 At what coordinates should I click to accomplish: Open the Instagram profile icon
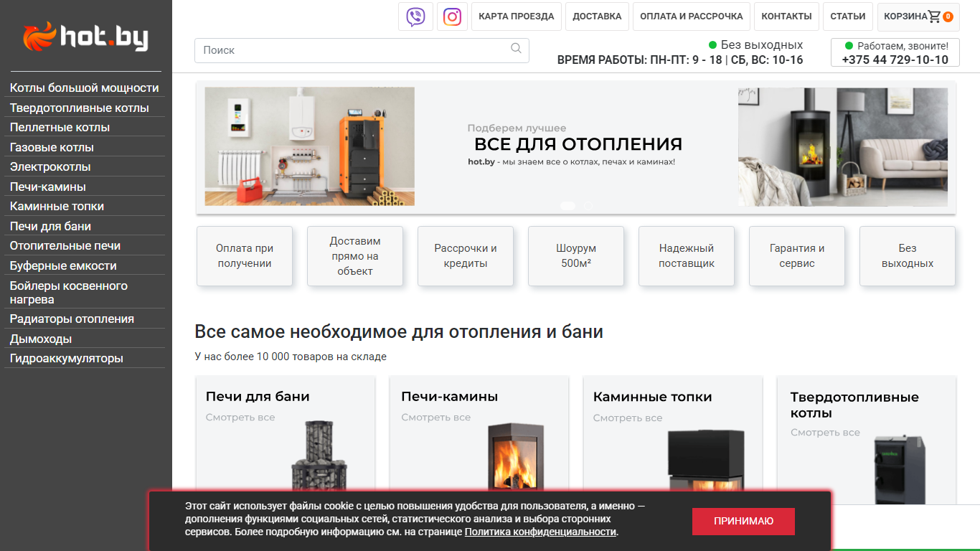(452, 17)
